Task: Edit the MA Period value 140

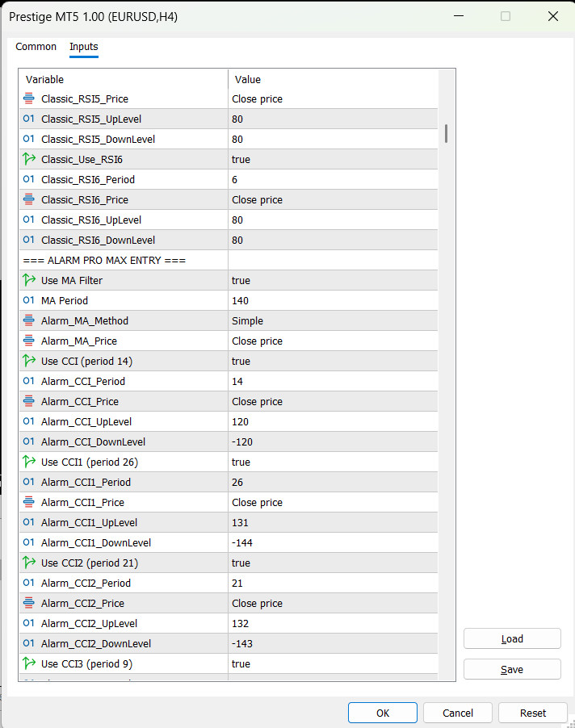Action: (333, 300)
